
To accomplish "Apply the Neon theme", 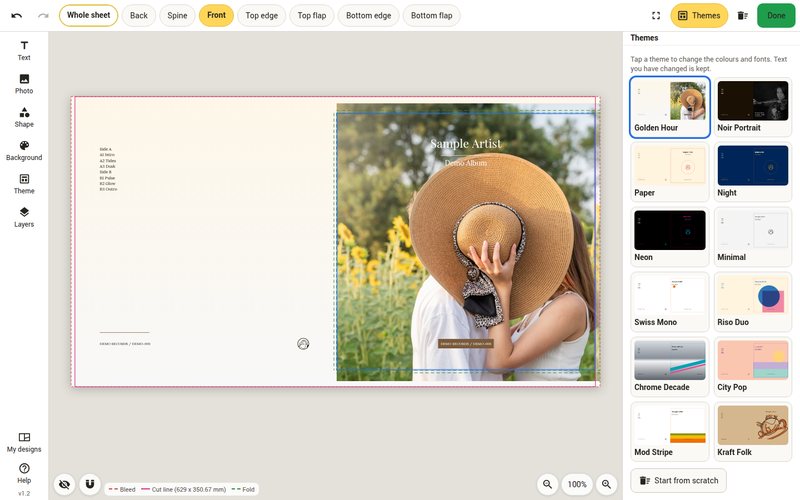I will [x=669, y=237].
